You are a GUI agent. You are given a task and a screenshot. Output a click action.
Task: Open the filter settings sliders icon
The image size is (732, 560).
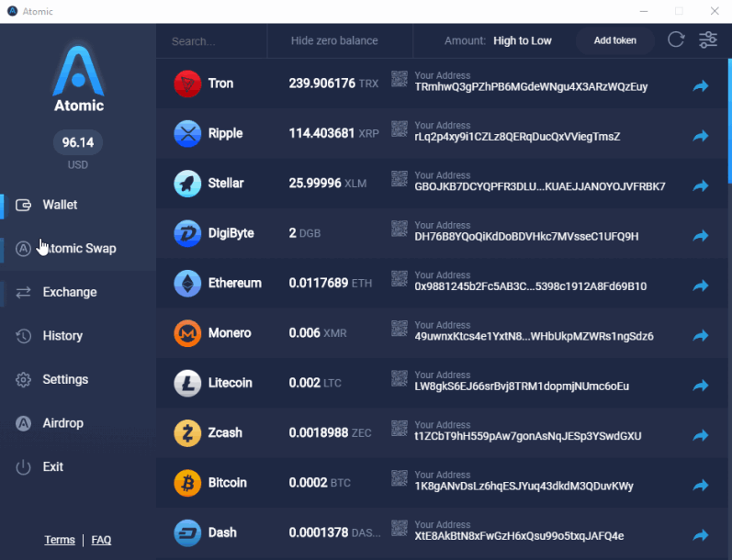point(708,39)
